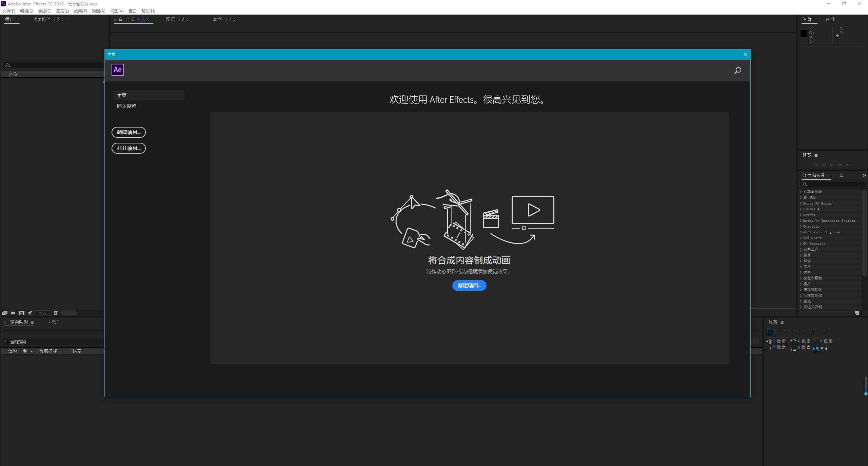
Task: Close the 主页 welcome window
Action: click(x=745, y=54)
